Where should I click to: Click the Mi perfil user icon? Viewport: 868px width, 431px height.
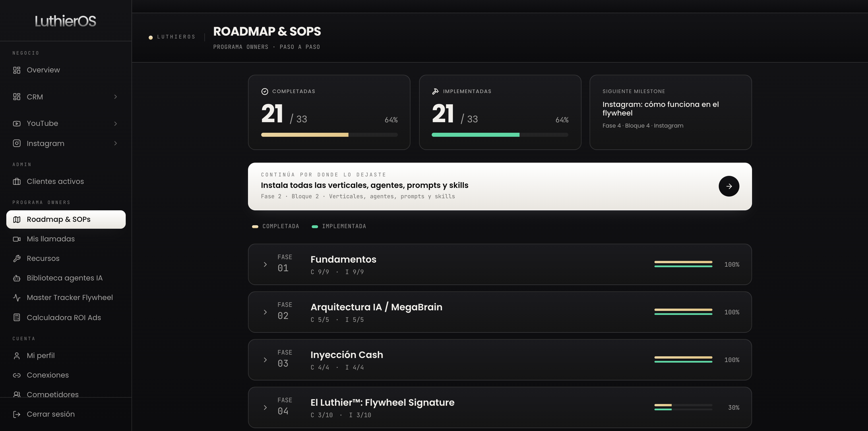(17, 356)
